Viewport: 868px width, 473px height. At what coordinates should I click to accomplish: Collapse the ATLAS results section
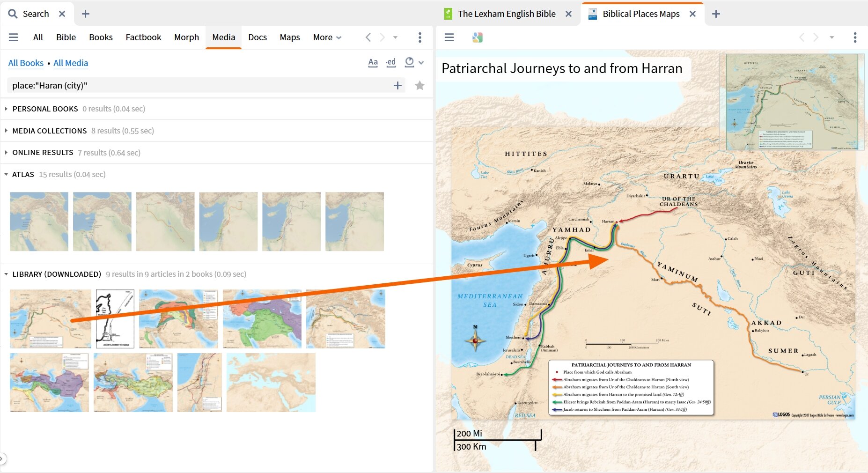click(x=6, y=174)
